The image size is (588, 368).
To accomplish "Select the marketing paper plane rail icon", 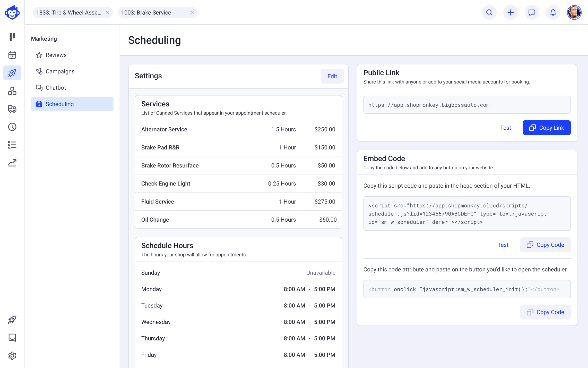I will (12, 73).
